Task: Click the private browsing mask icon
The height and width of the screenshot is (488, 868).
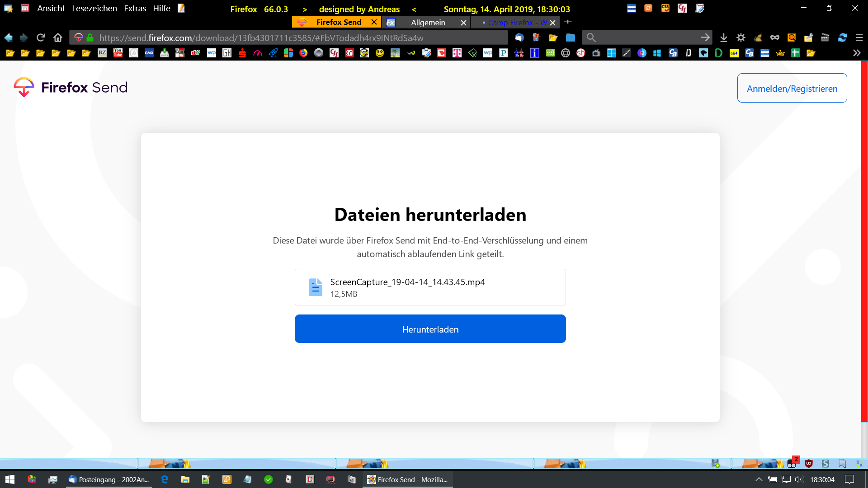Action: [x=774, y=38]
